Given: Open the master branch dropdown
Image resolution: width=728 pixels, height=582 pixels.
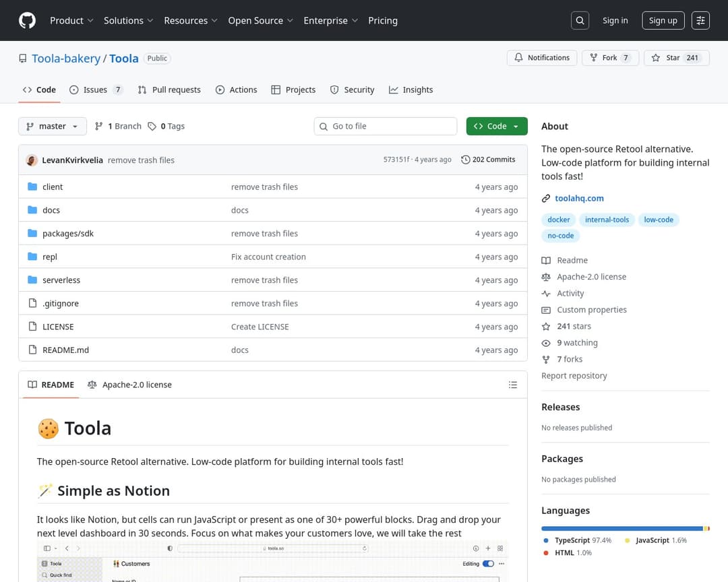Looking at the screenshot, I should click(53, 126).
